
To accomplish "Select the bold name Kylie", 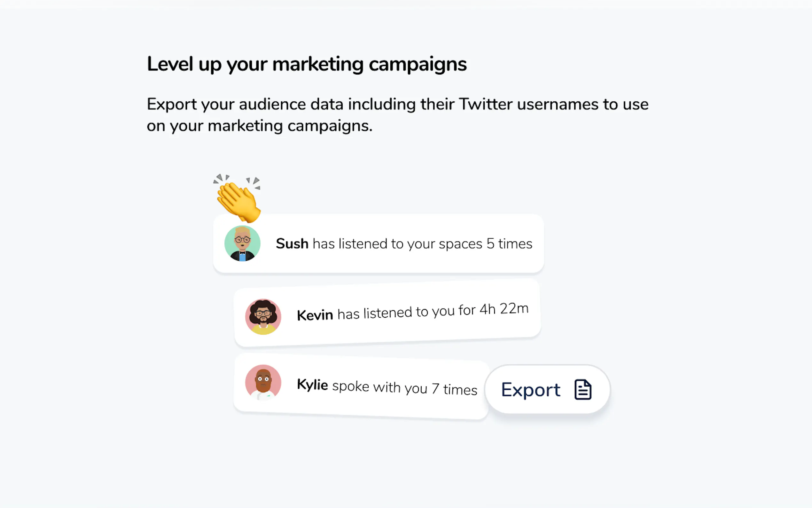I will point(312,385).
